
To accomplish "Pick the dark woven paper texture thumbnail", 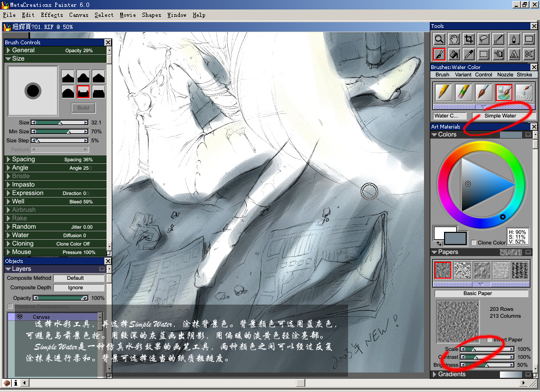I will coord(520,270).
